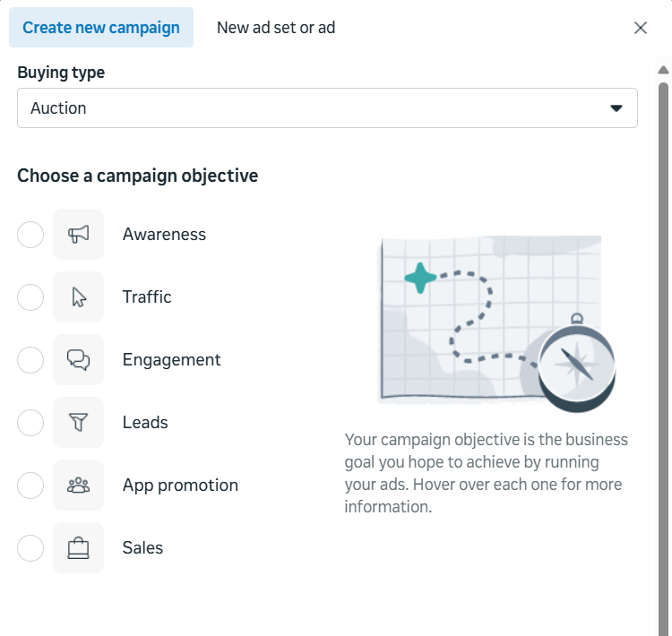
Task: Click the Buying type dropdown arrow
Action: pos(616,108)
